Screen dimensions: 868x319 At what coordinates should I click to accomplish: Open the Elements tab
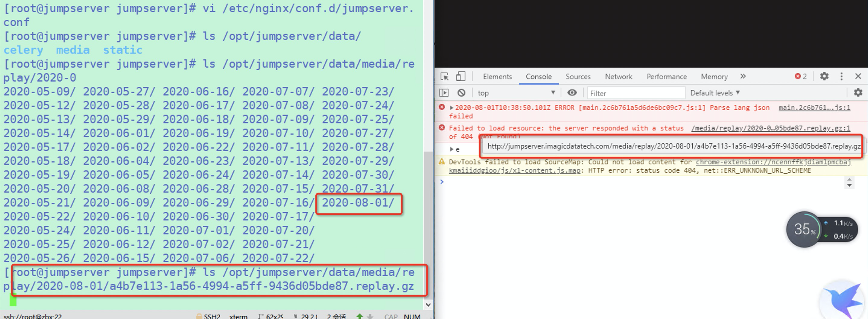(497, 76)
